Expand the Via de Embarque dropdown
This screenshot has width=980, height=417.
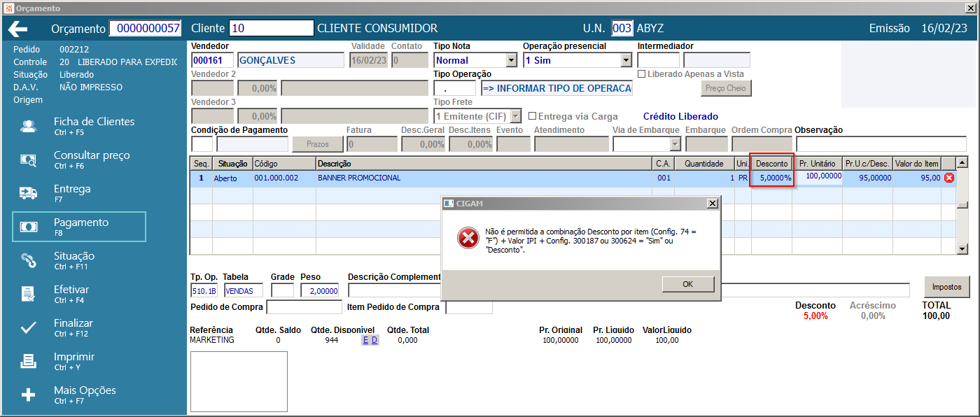pos(675,144)
